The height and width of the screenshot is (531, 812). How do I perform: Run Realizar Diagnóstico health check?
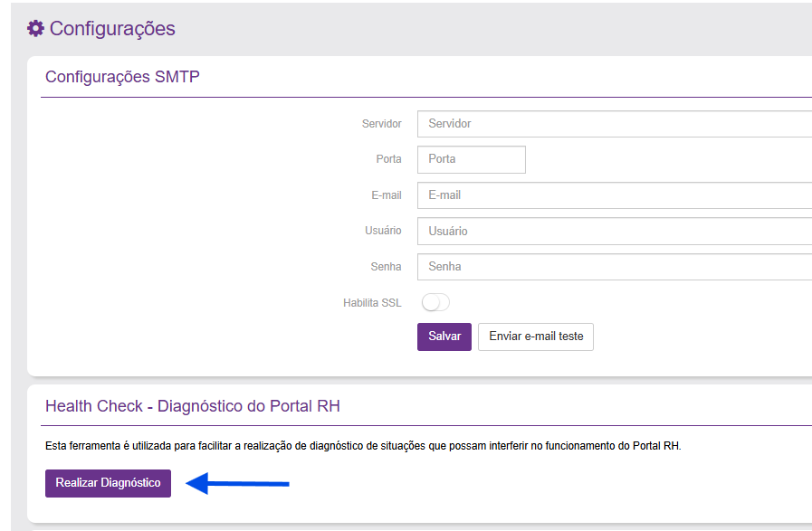pyautogui.click(x=108, y=483)
